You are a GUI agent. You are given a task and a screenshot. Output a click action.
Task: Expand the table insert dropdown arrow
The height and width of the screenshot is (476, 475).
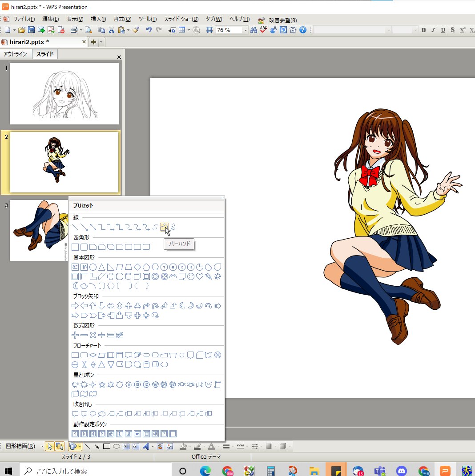pos(189,30)
